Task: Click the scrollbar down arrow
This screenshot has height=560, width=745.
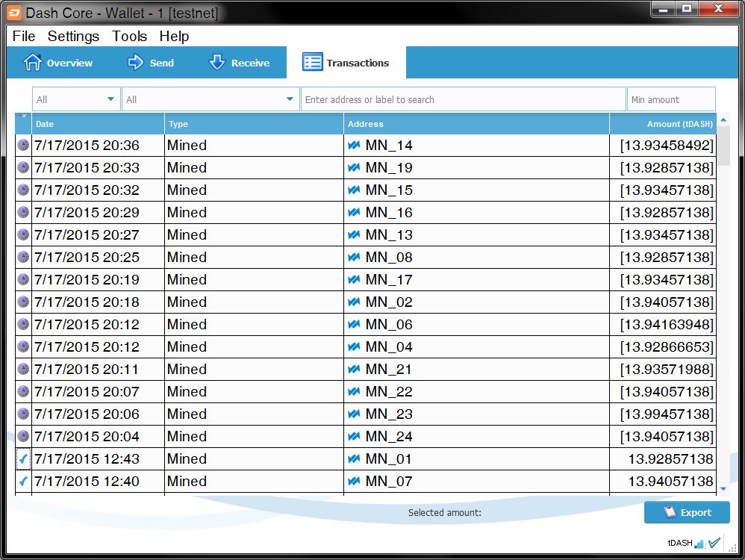Action: (723, 488)
